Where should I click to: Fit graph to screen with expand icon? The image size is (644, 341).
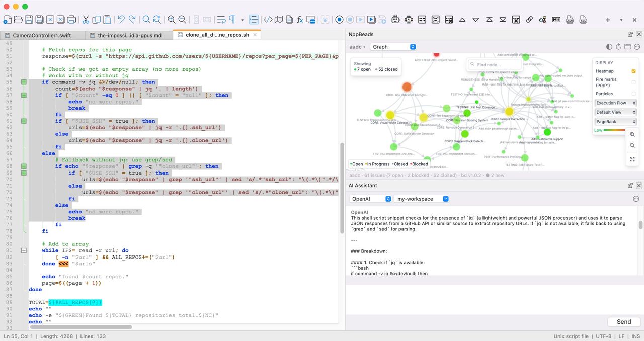[x=632, y=159]
